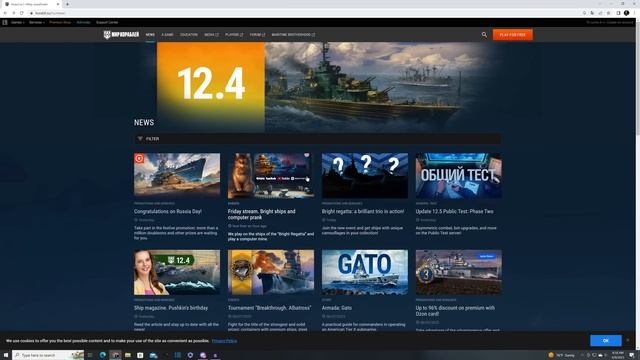Open the Chrome profile avatar
Image resolution: width=640 pixels, height=360 pixels.
626,13
